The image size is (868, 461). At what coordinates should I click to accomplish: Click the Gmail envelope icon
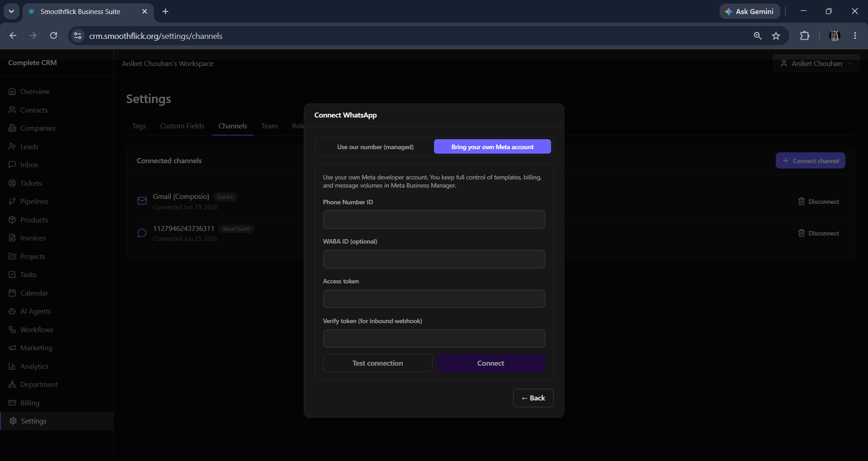tap(142, 201)
